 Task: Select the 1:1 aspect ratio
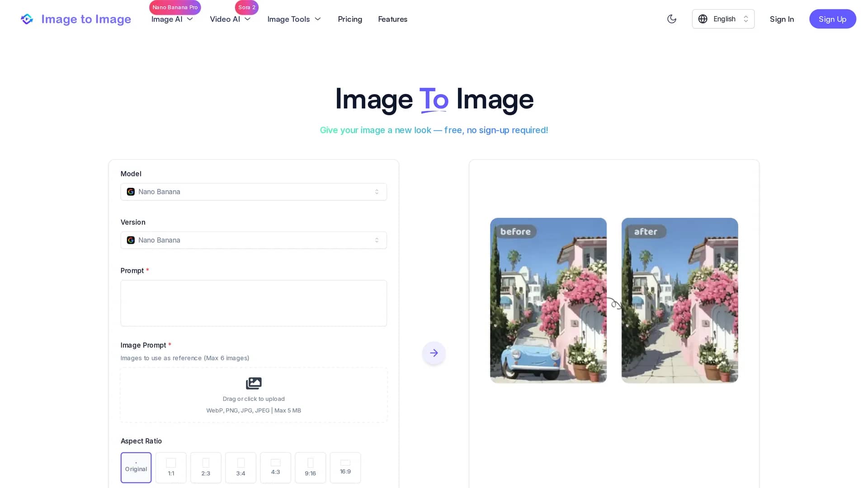click(x=171, y=468)
